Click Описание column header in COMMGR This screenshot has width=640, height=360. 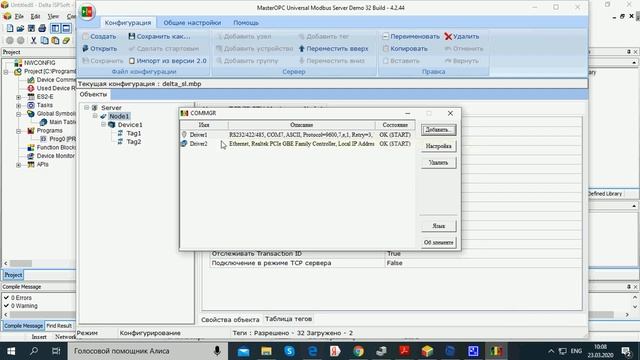click(x=302, y=125)
